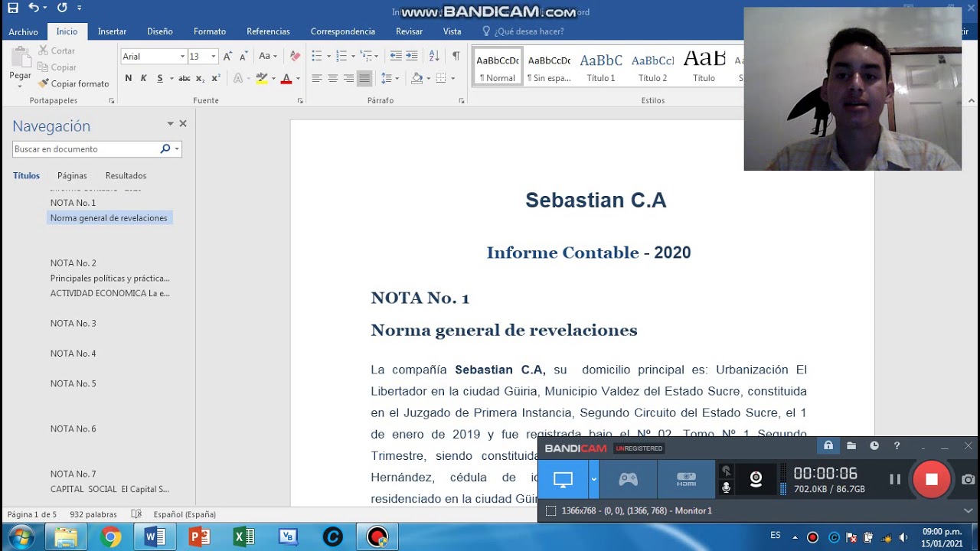
Task: Stop the Bandicam recording
Action: pyautogui.click(x=932, y=479)
